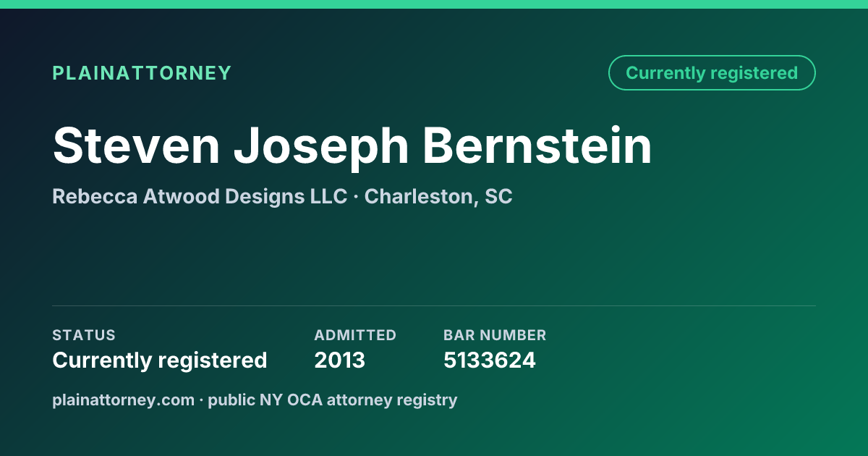The height and width of the screenshot is (456, 868).
Task: Click the dot separator before Charleston
Action: (x=356, y=197)
